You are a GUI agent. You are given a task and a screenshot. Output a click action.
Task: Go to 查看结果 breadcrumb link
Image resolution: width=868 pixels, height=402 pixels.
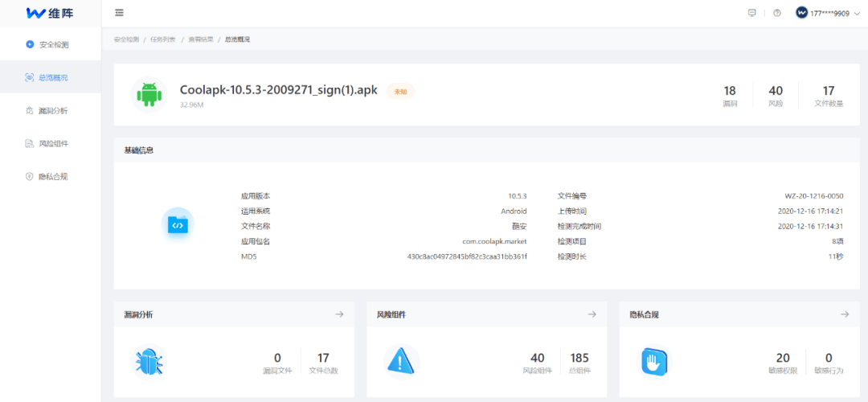click(x=200, y=40)
